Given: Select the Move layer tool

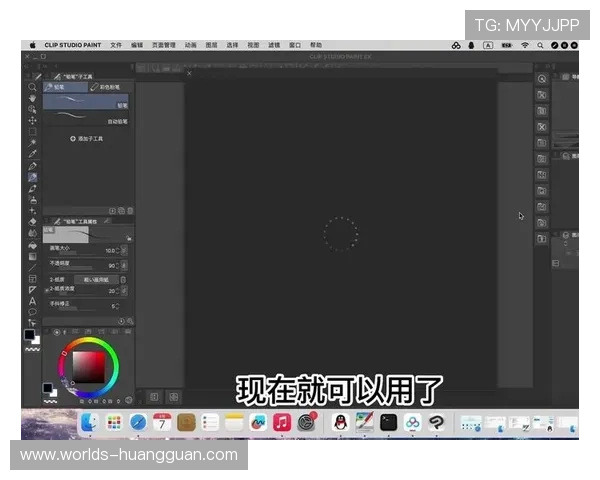Looking at the screenshot, I should click(32, 120).
